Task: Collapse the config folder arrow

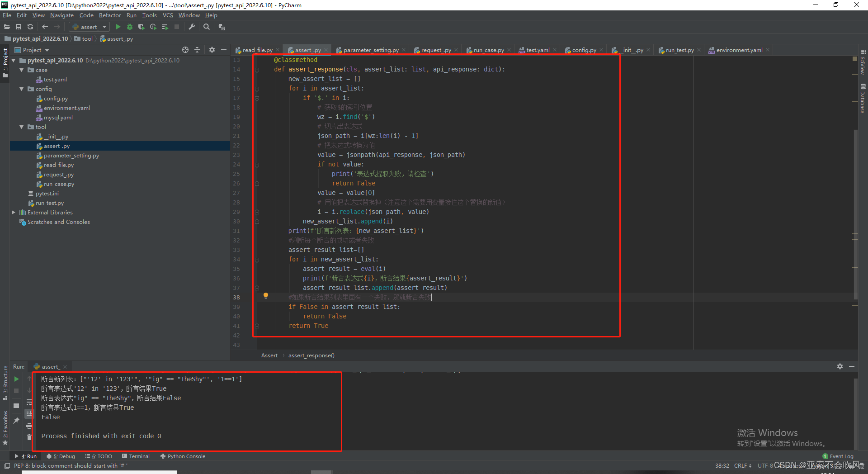Action: point(21,89)
